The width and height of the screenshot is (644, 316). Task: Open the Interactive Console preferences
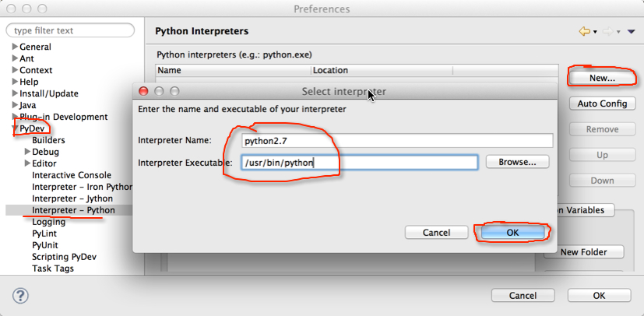tap(72, 175)
